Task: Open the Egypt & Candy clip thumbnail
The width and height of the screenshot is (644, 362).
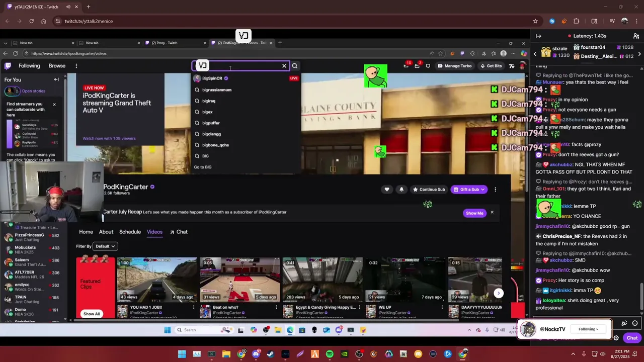Action: tap(323, 279)
